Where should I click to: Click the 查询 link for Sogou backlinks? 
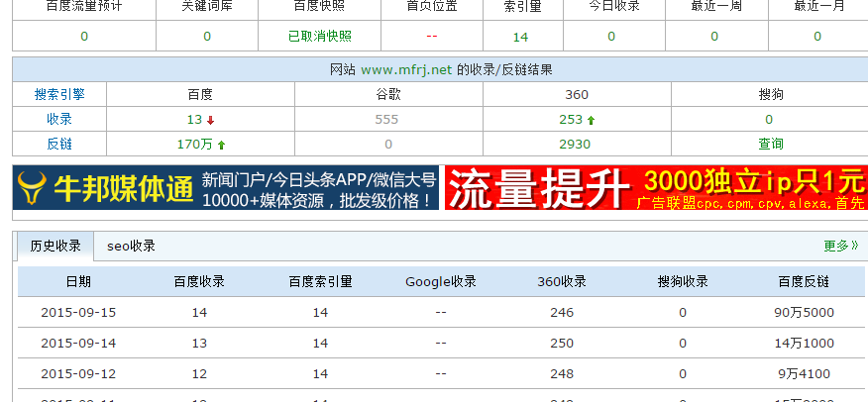(x=770, y=144)
